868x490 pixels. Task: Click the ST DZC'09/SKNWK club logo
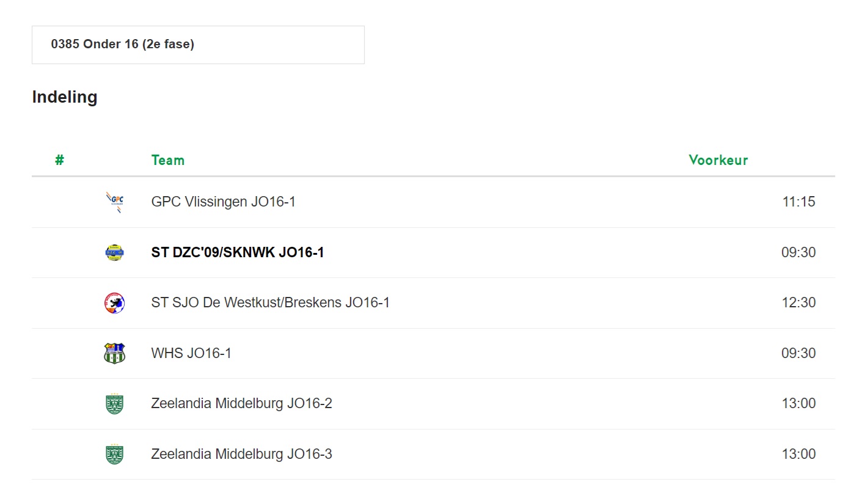pos(114,252)
